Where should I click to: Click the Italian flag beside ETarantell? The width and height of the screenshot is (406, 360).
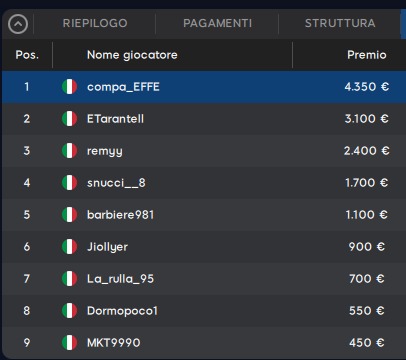70,119
